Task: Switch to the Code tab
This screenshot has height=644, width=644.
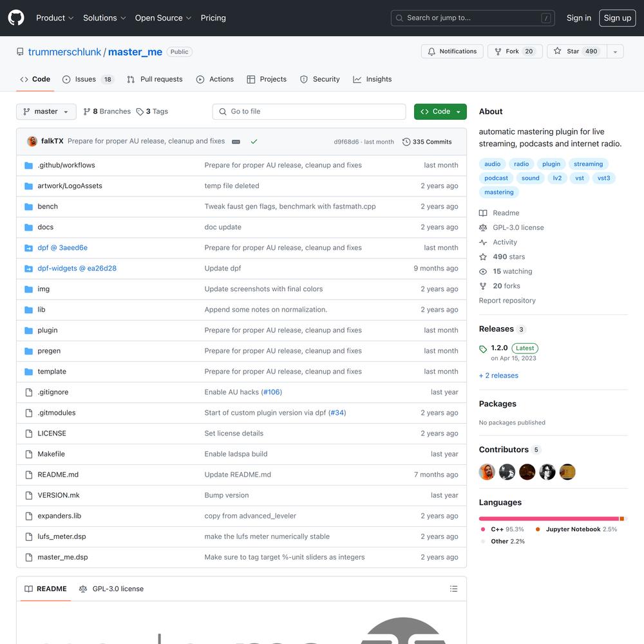Action: [x=35, y=79]
